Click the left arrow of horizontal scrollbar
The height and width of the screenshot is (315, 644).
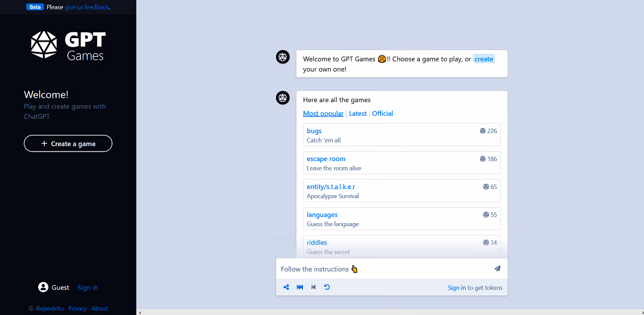pos(140,313)
